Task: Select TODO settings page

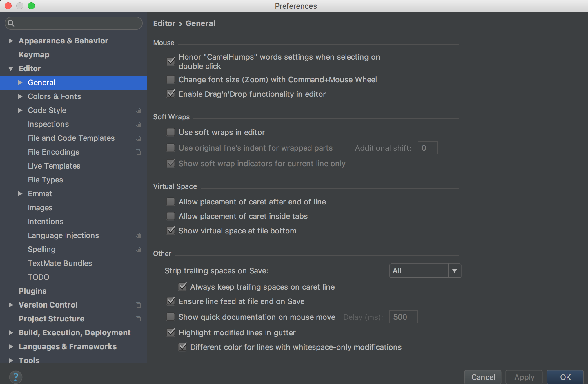Action: [x=38, y=277]
